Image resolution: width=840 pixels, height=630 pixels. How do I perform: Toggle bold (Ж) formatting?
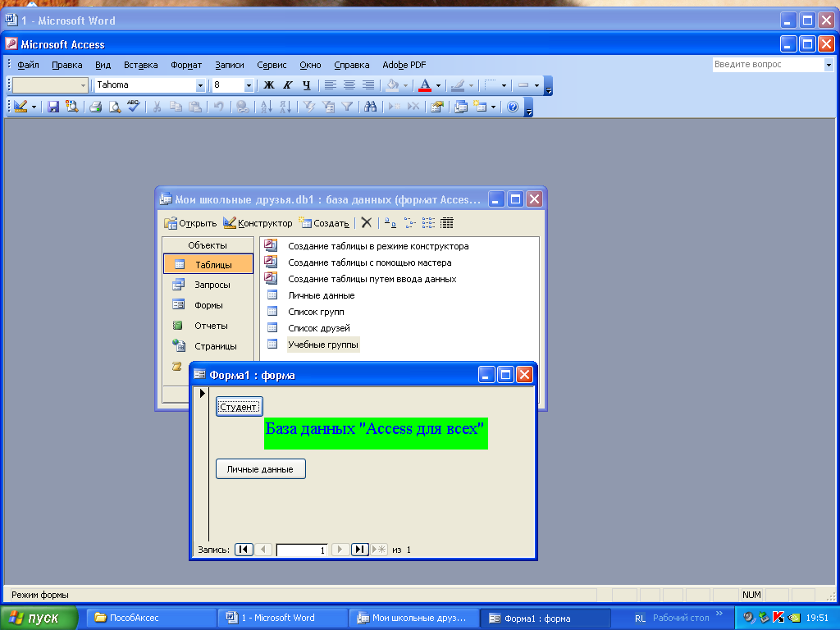(x=269, y=84)
